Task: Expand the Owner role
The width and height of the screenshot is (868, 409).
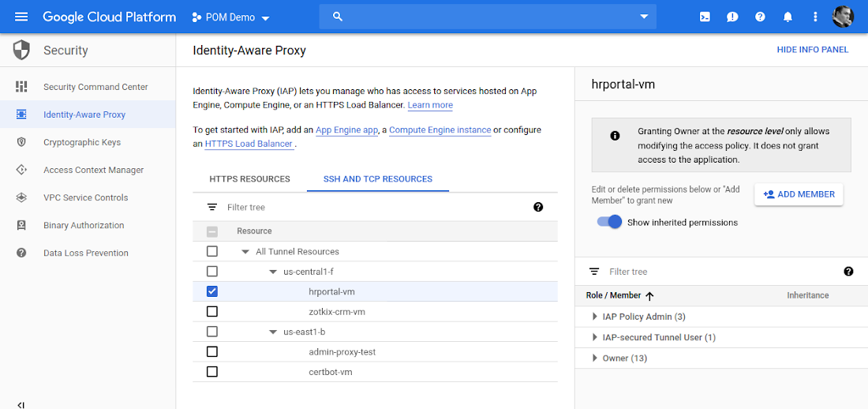Action: [x=594, y=358]
